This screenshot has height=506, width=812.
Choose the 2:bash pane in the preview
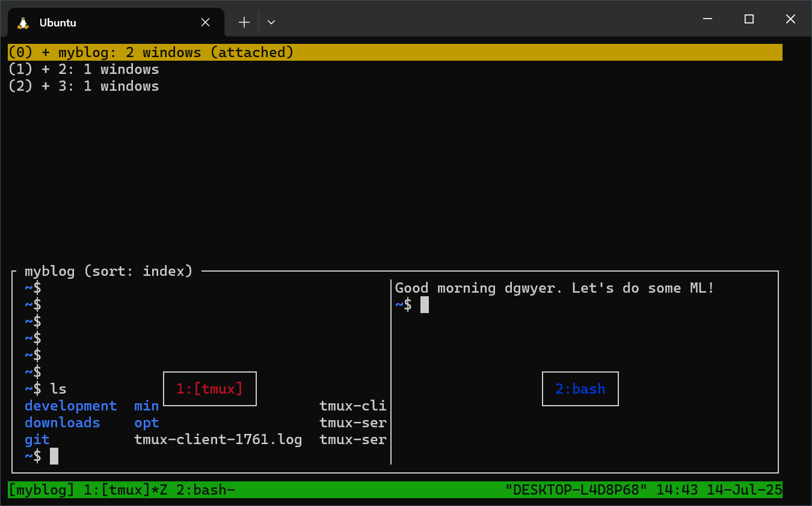tap(580, 389)
